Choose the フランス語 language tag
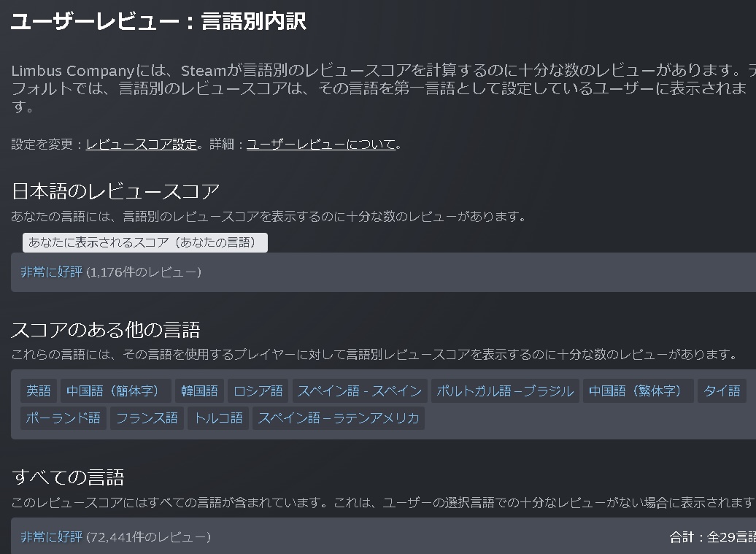The image size is (756, 554). click(147, 418)
